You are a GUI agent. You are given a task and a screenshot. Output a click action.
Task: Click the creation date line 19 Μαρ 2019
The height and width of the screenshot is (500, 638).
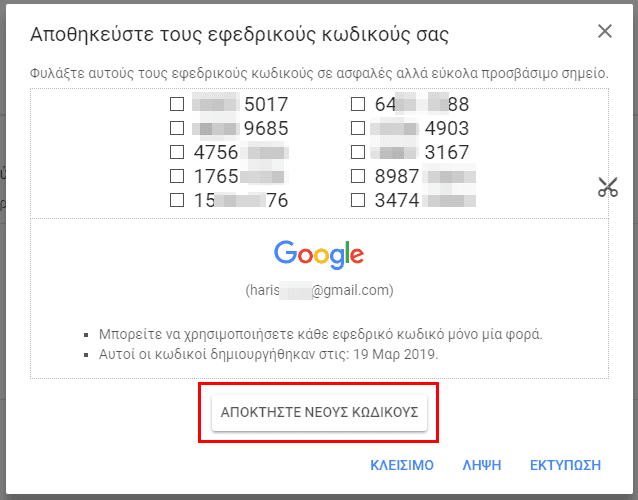pos(269,354)
